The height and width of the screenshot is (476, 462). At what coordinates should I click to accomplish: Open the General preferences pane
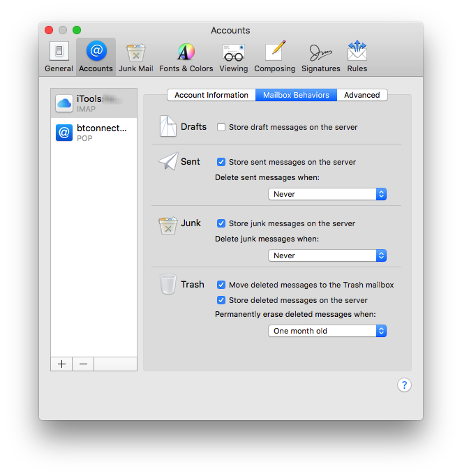click(59, 56)
